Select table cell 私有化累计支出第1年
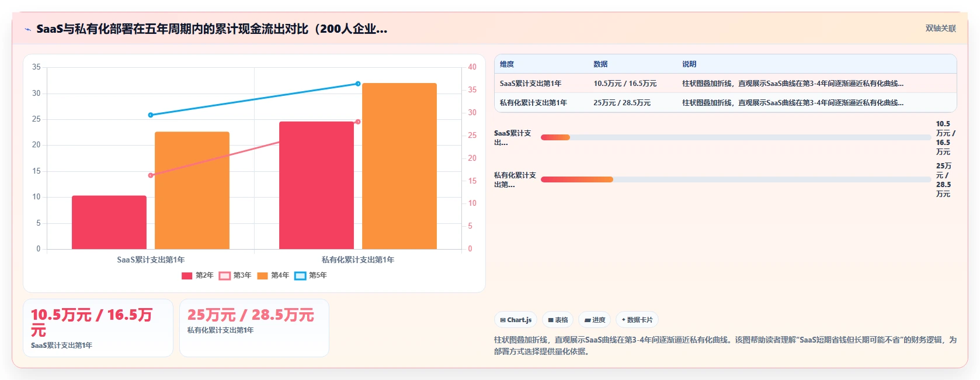Viewport: 980px width, 380px height. pos(533,103)
